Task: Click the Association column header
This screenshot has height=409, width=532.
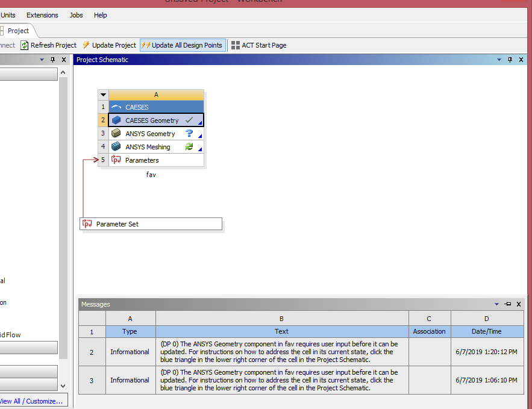Action: coord(430,331)
